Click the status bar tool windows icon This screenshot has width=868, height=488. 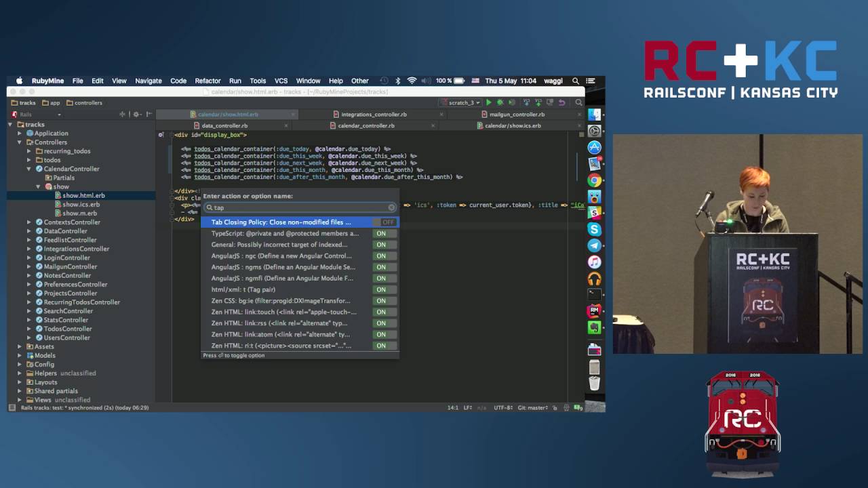(x=12, y=407)
